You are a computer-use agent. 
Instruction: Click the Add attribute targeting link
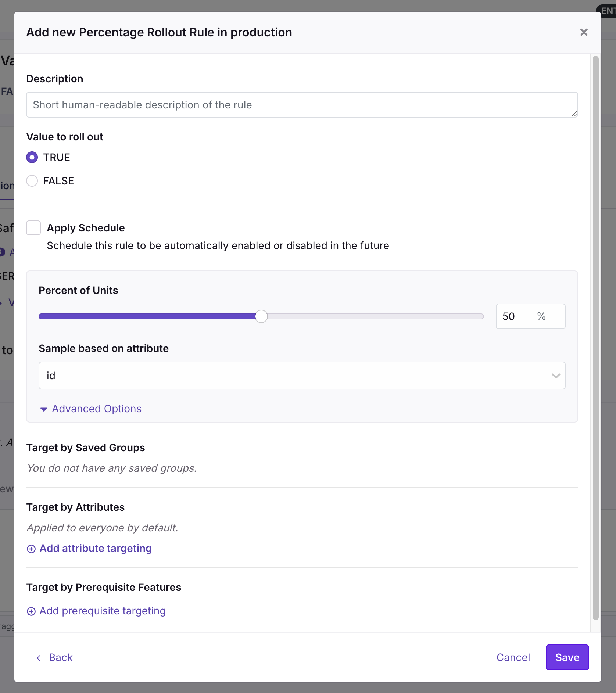[96, 548]
